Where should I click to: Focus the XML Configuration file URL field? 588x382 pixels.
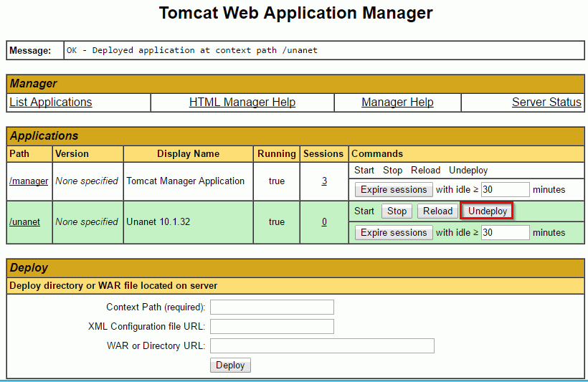[x=272, y=327]
